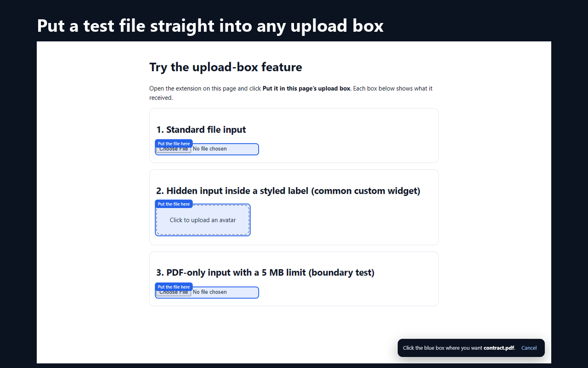Click the '1. Standard file input' heading
This screenshot has width=588, height=368.
click(201, 130)
